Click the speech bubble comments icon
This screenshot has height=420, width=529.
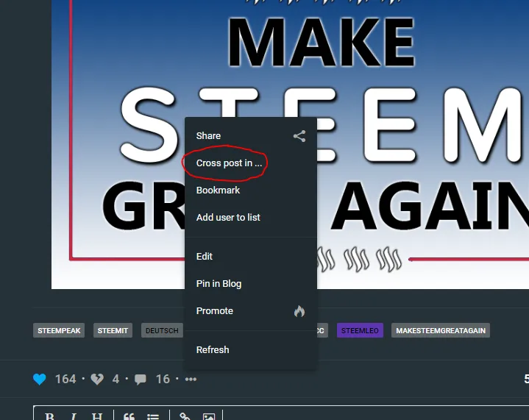(141, 380)
